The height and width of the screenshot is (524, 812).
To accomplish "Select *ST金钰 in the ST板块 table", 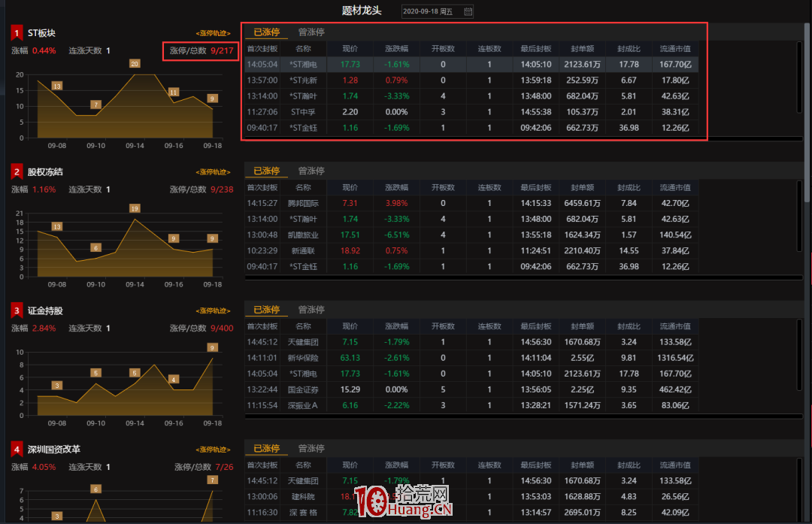I will coord(471,128).
